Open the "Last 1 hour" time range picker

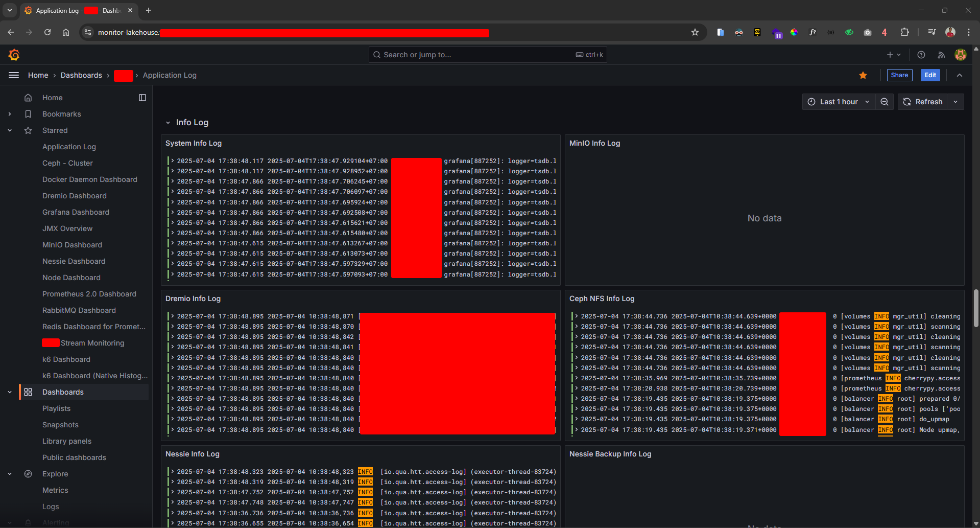838,101
